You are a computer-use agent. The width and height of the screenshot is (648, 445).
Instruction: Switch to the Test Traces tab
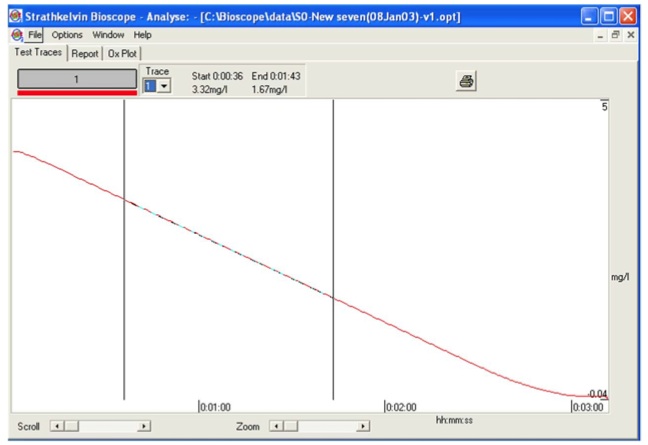38,52
